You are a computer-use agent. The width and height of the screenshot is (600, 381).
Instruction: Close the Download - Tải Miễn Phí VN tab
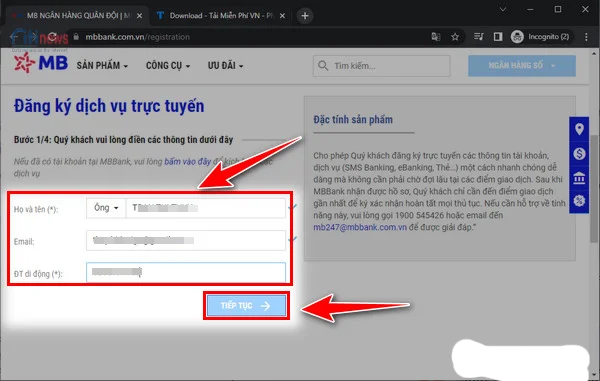coord(282,16)
